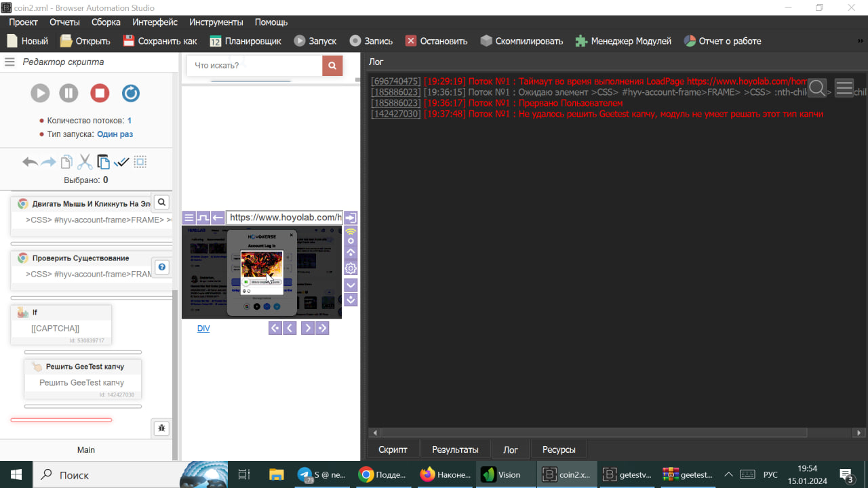The height and width of the screenshot is (488, 868).
Task: Click the DIV element link
Action: click(203, 328)
